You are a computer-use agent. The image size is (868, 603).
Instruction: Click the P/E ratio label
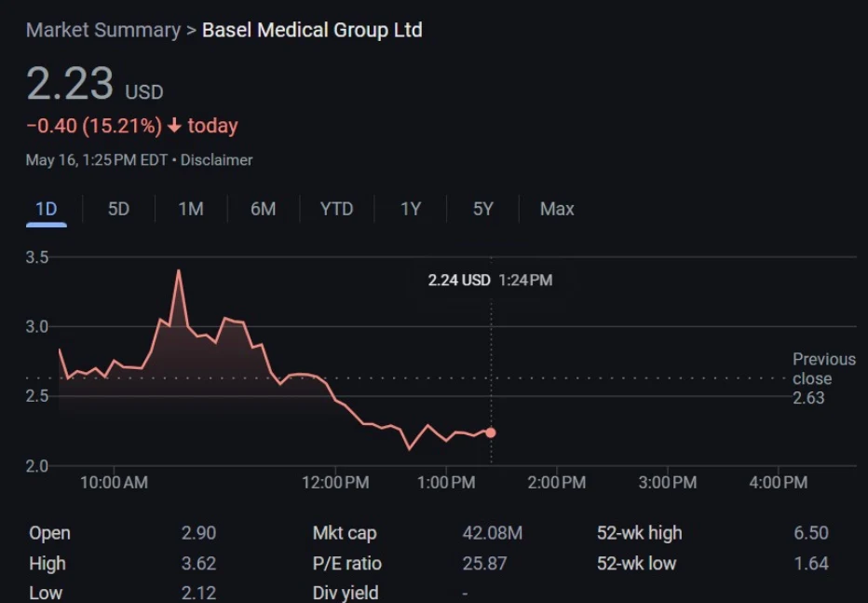point(347,564)
